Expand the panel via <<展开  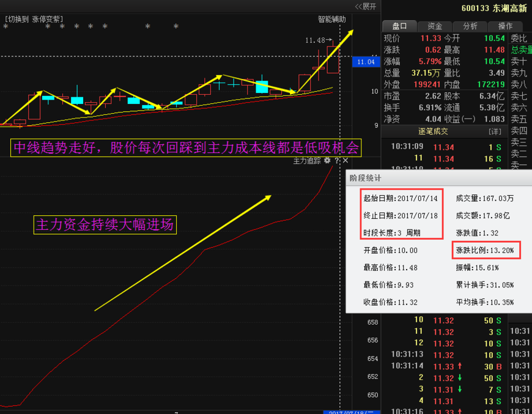(x=366, y=7)
